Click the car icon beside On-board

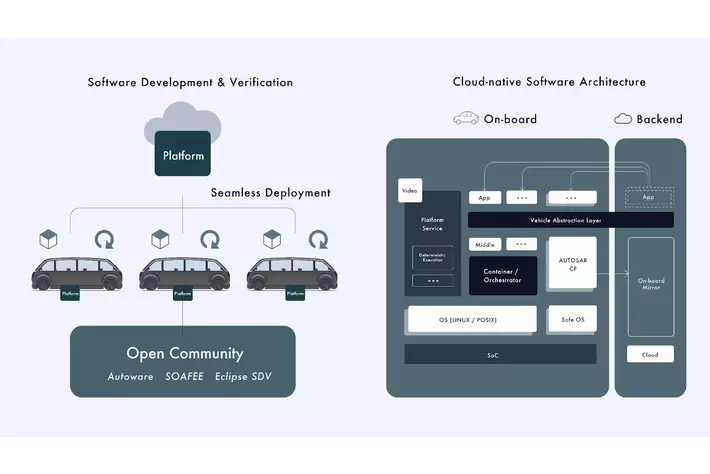pos(465,118)
